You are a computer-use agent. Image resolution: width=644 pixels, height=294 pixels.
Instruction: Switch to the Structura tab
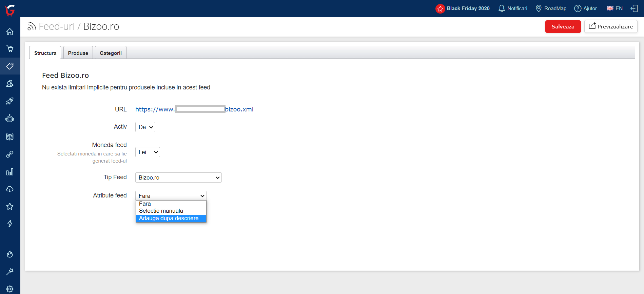click(x=45, y=52)
